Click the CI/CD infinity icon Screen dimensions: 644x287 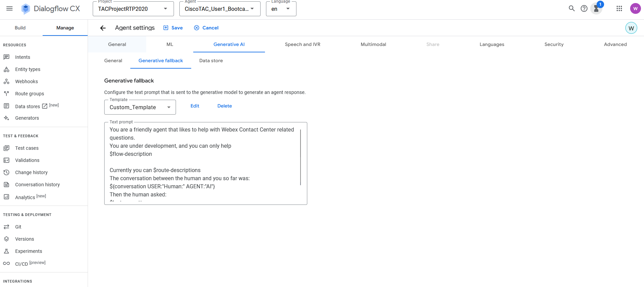pyautogui.click(x=6, y=263)
